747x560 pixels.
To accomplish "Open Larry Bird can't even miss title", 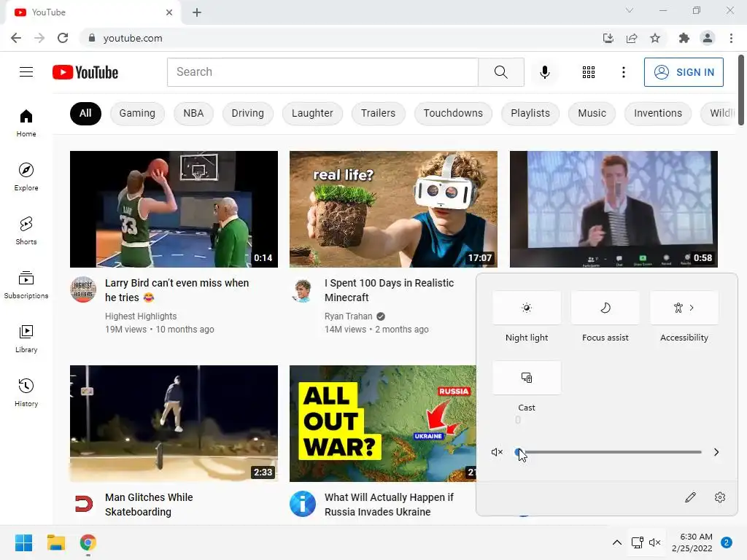I will click(177, 290).
